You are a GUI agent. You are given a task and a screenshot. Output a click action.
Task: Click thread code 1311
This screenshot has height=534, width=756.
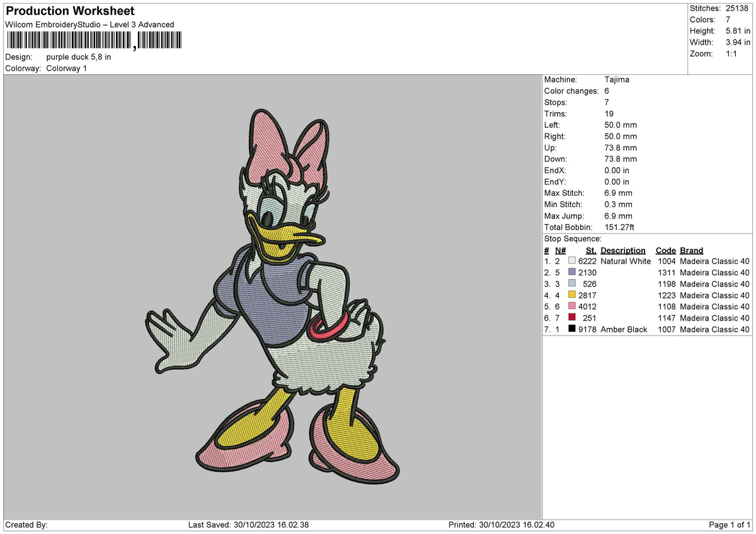[x=667, y=273]
